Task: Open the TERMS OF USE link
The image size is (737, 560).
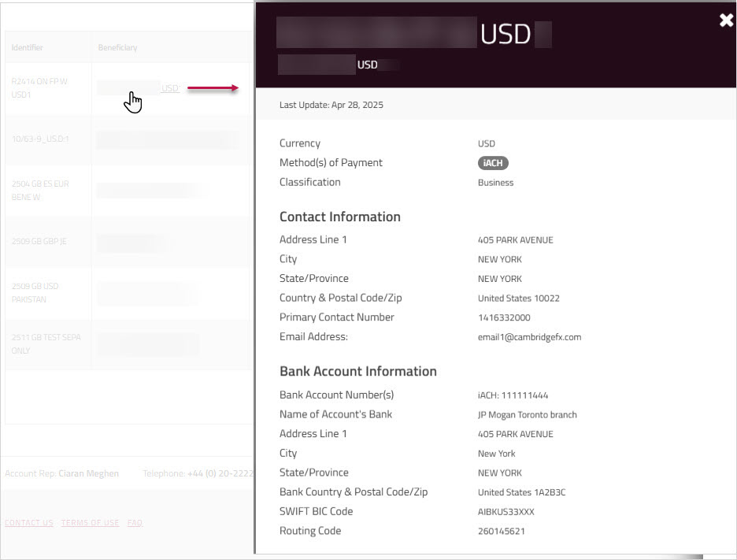Action: 89,522
